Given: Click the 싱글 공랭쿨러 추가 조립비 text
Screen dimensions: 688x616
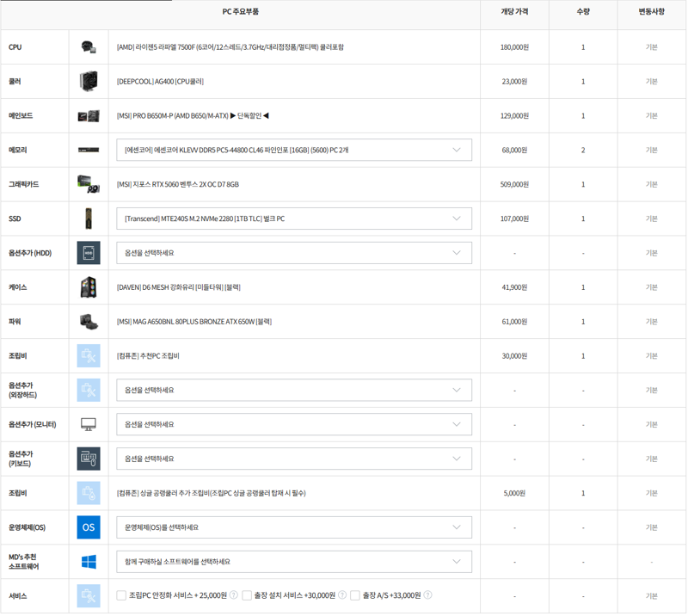Looking at the screenshot, I should (x=211, y=494).
